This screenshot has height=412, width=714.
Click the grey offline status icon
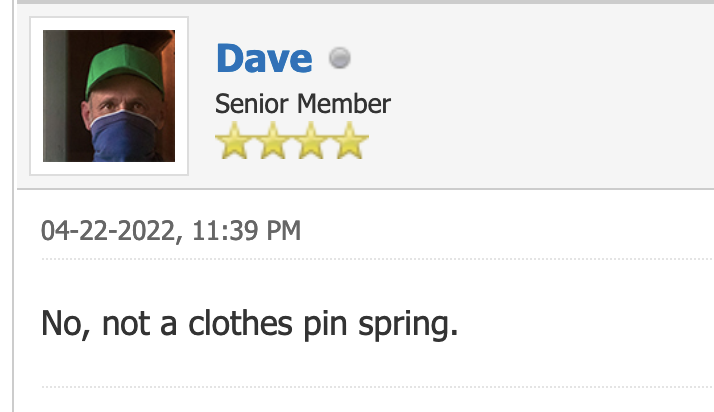[x=340, y=59]
